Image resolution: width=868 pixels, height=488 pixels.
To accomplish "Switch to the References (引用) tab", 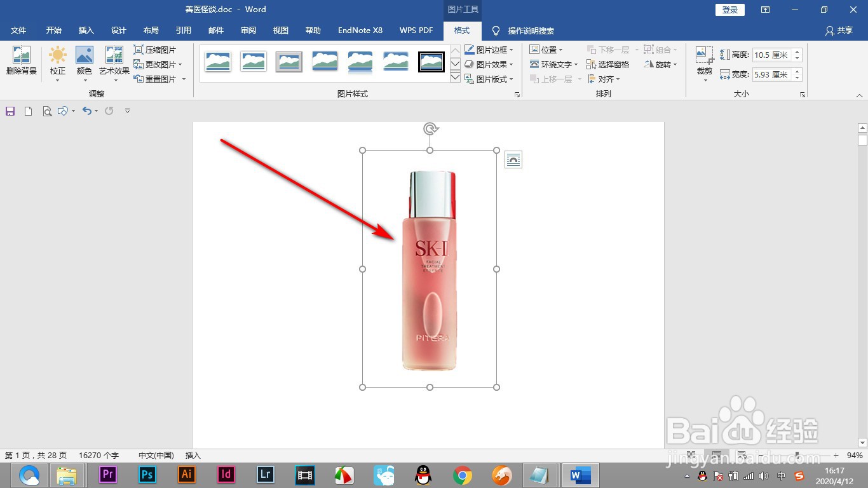I will [x=184, y=30].
